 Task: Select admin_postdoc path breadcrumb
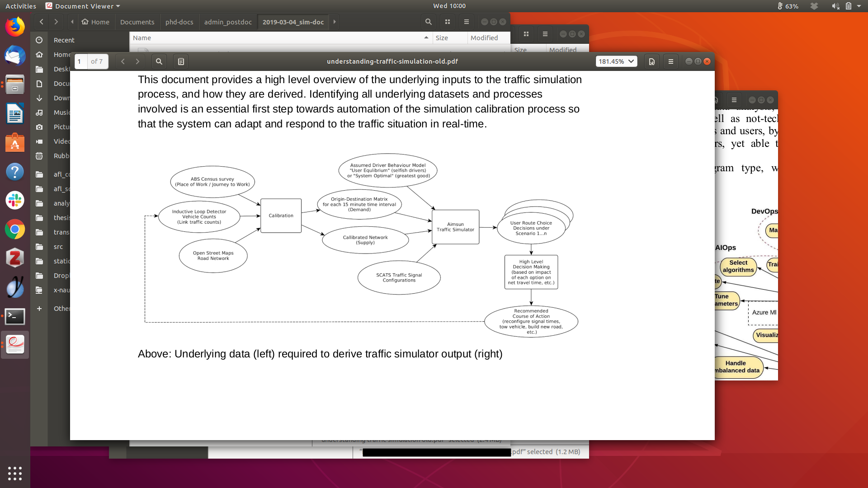[227, 22]
